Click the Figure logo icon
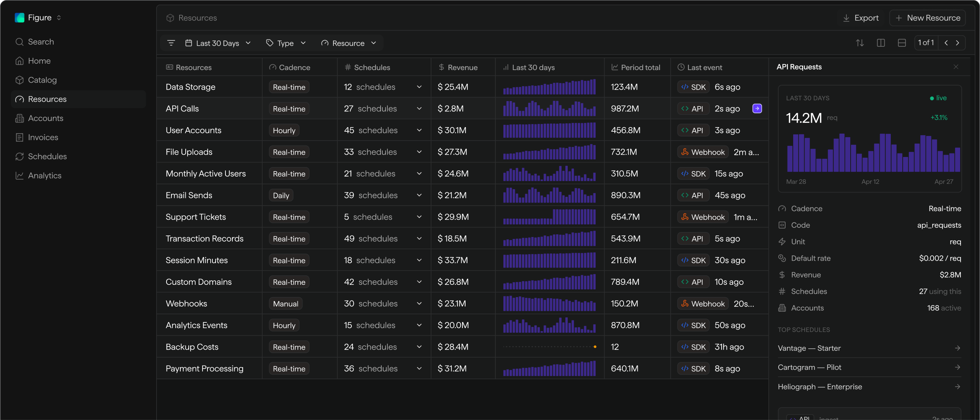The width and height of the screenshot is (980, 420). point(20,18)
